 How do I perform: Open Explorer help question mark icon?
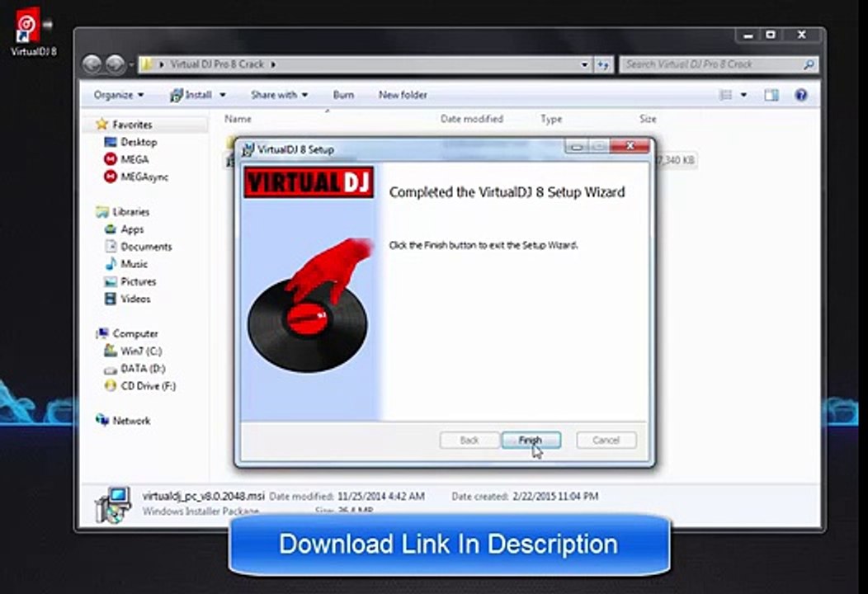pyautogui.click(x=800, y=95)
